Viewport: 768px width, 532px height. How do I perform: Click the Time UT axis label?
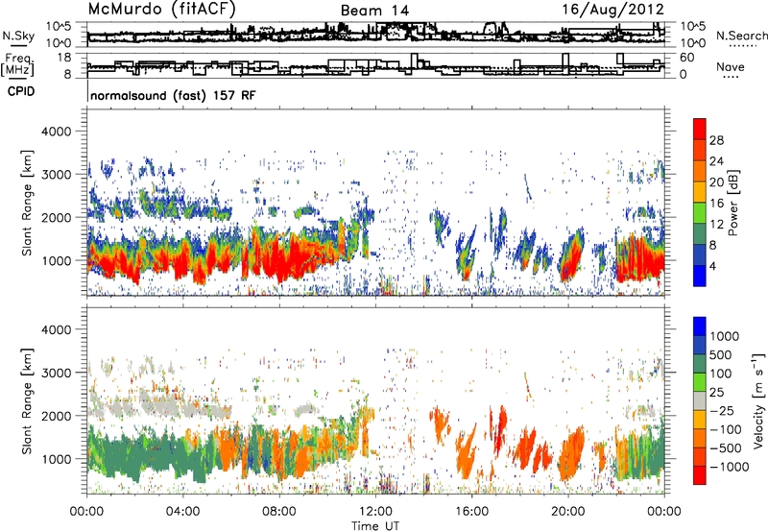pos(375,525)
